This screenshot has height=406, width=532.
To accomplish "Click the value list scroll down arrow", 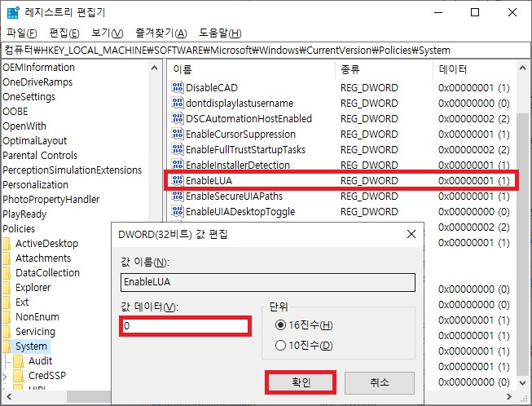I will click(x=522, y=382).
